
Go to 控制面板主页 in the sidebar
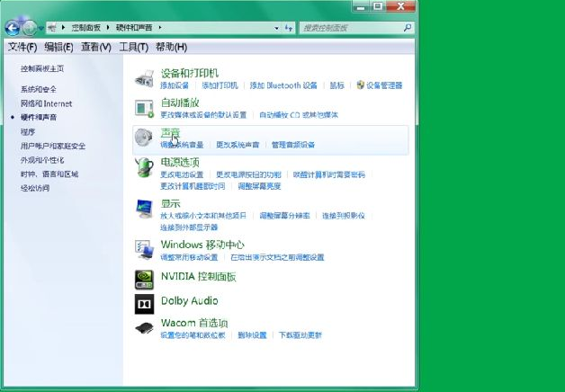pos(42,68)
